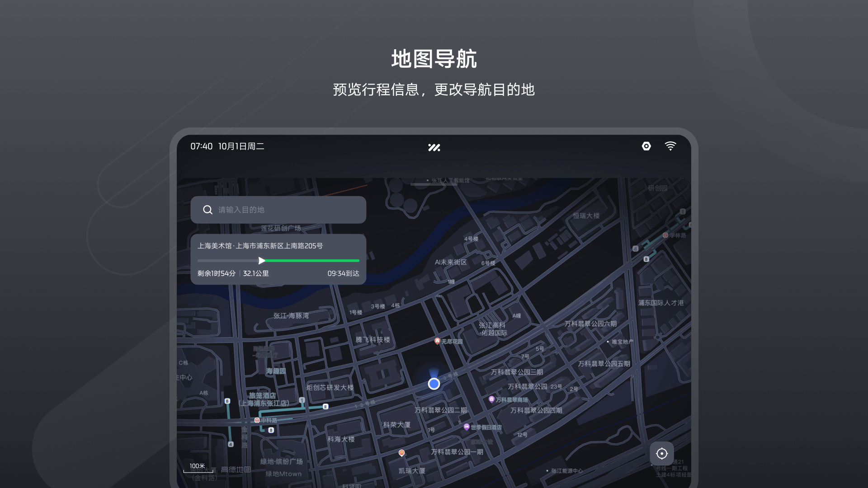Select the 中科路 metro station icon
The image size is (868, 488).
coord(257,420)
